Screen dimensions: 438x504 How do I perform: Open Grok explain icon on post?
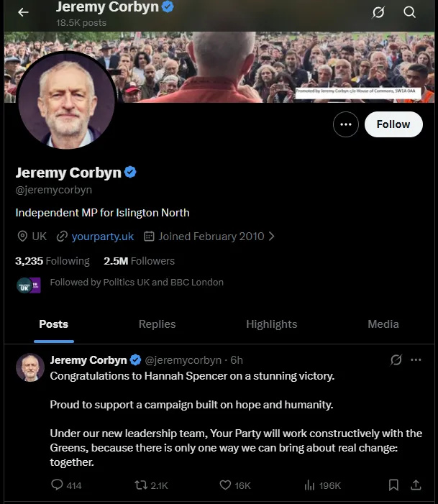tap(395, 359)
